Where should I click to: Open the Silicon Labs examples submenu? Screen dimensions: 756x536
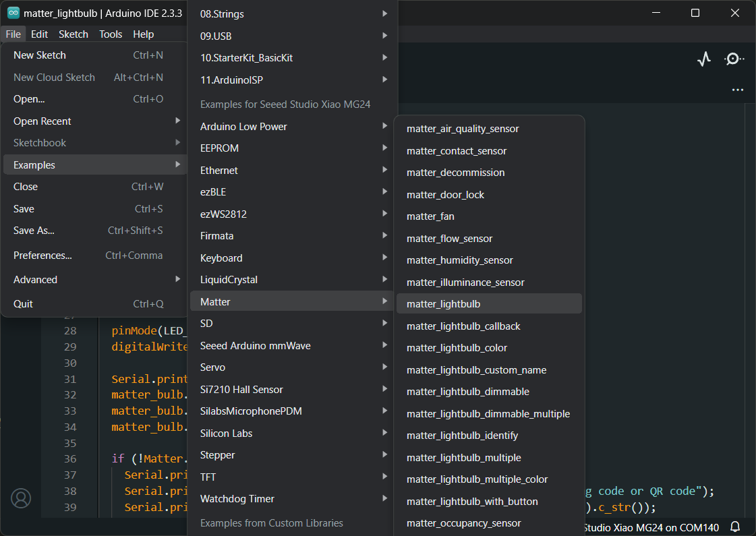tap(293, 434)
